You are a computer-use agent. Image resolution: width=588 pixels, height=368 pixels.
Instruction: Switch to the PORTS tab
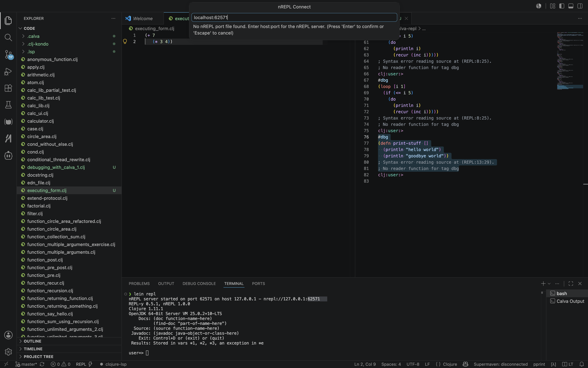coord(258,284)
